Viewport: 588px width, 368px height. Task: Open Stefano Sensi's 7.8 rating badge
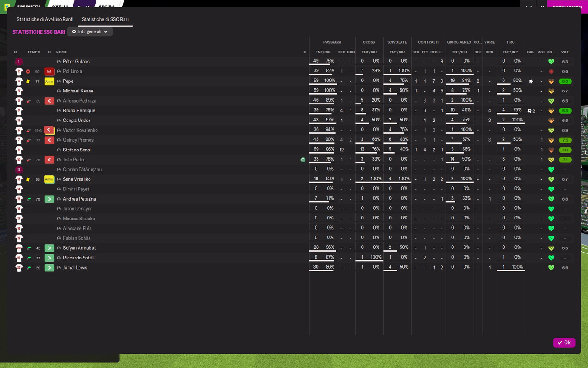[x=565, y=150]
